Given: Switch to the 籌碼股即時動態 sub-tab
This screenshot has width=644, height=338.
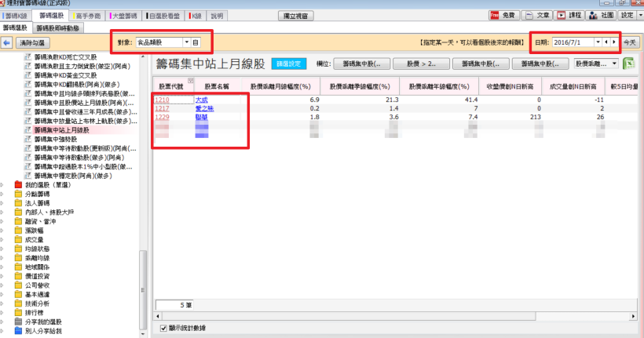Looking at the screenshot, I should tap(57, 28).
